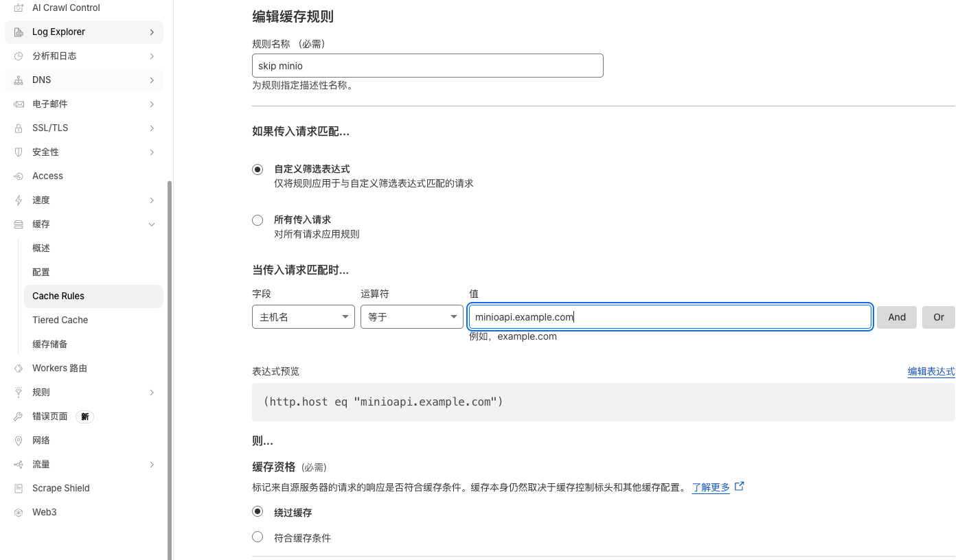Choose 所有传入请求 option
960x560 pixels.
(x=258, y=220)
